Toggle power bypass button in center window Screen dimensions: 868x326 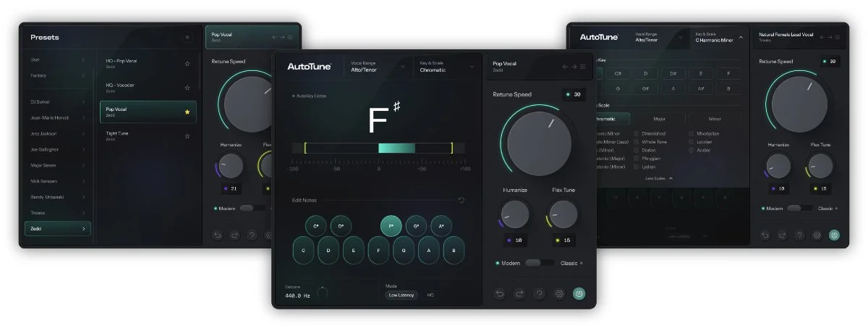click(579, 293)
